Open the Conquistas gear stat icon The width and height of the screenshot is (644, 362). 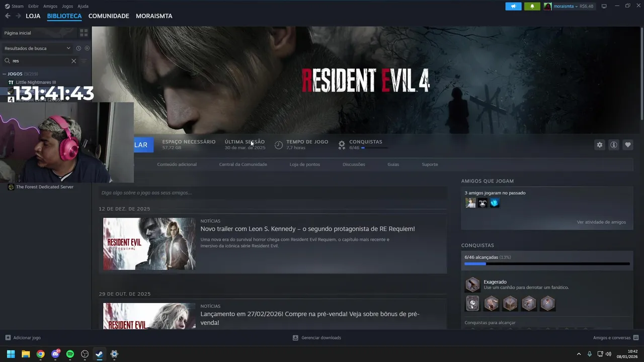(342, 145)
